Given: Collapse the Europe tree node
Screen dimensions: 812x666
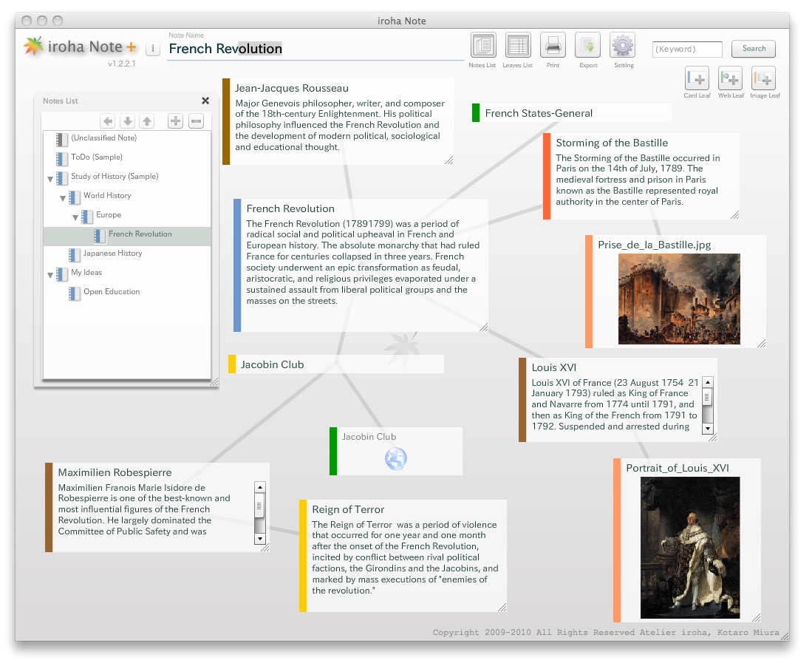Looking at the screenshot, I should (x=75, y=217).
